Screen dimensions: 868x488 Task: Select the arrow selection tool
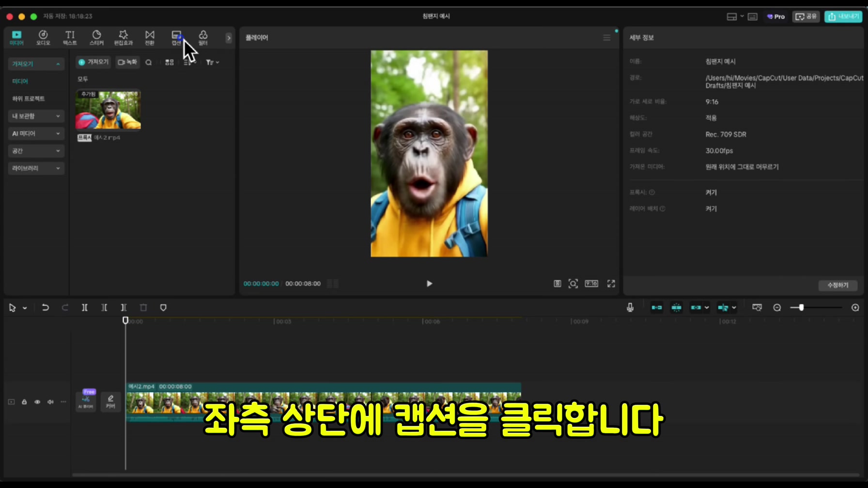[12, 308]
